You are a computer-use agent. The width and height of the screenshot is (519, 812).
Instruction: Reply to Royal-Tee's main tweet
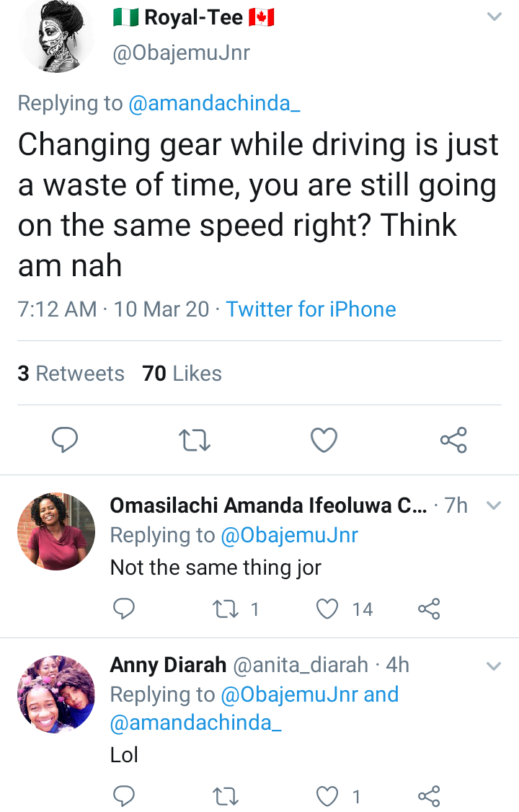65,439
